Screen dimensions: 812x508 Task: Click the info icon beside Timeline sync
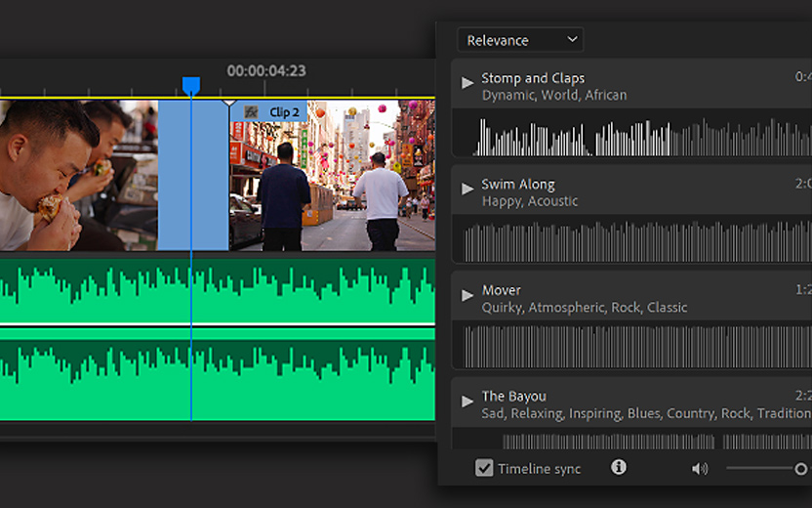pyautogui.click(x=618, y=468)
